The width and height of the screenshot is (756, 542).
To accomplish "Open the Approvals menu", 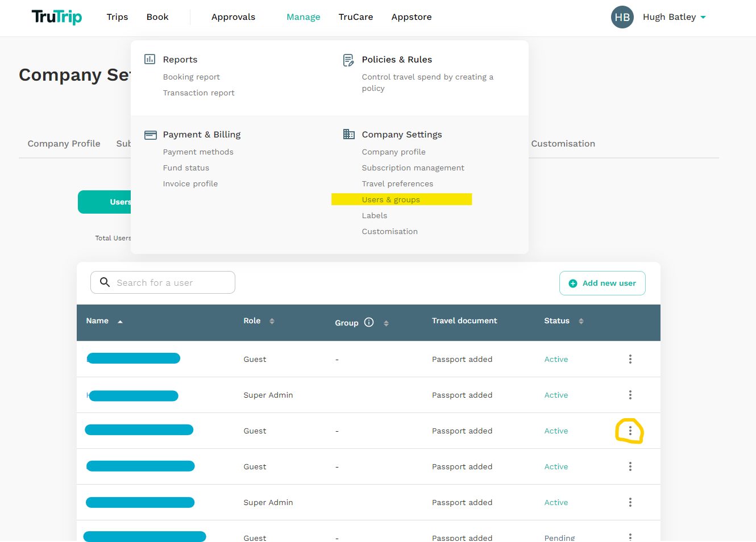I will (233, 17).
